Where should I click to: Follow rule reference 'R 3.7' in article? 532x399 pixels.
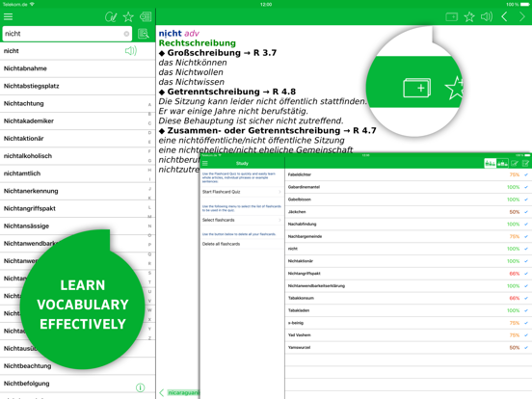click(x=265, y=53)
